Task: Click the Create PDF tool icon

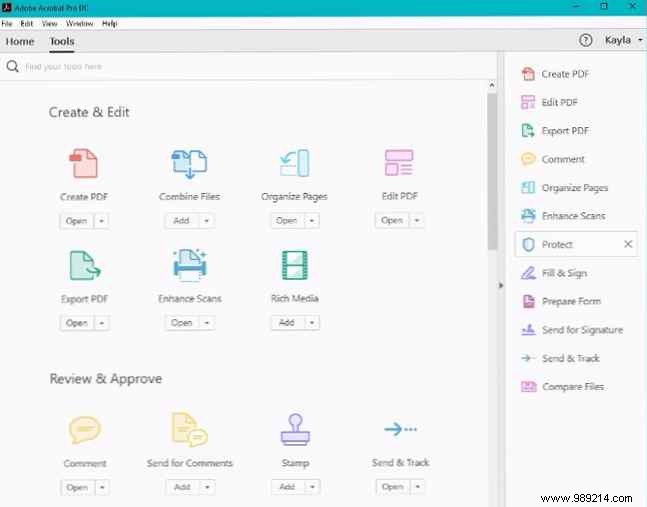Action: pyautogui.click(x=84, y=163)
